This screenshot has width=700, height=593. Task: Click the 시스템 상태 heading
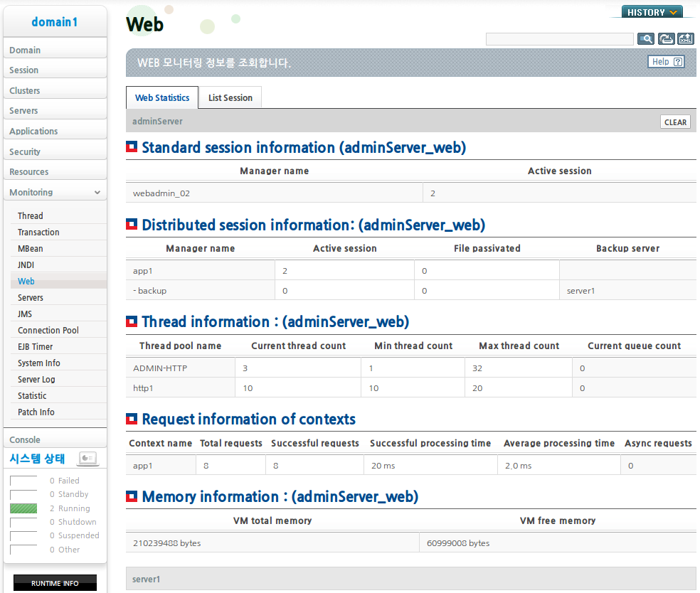[x=37, y=459]
